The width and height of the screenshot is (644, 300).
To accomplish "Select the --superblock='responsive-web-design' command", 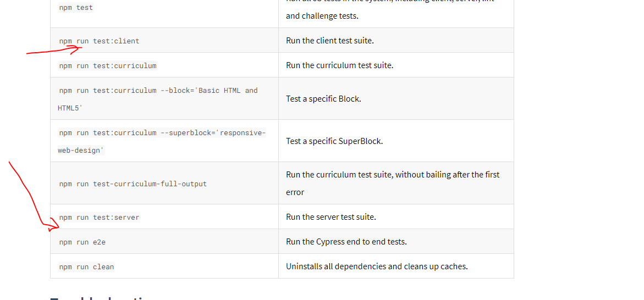I will pos(162,142).
